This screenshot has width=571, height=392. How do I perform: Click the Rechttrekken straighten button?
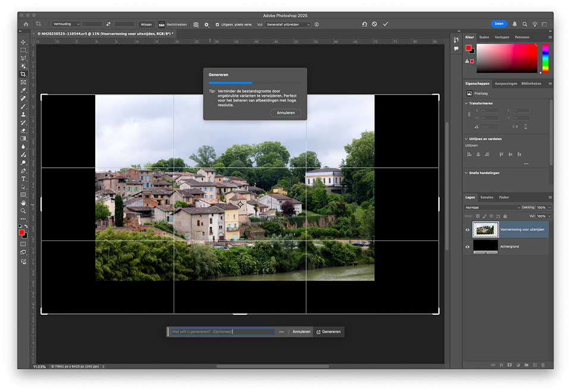[172, 24]
